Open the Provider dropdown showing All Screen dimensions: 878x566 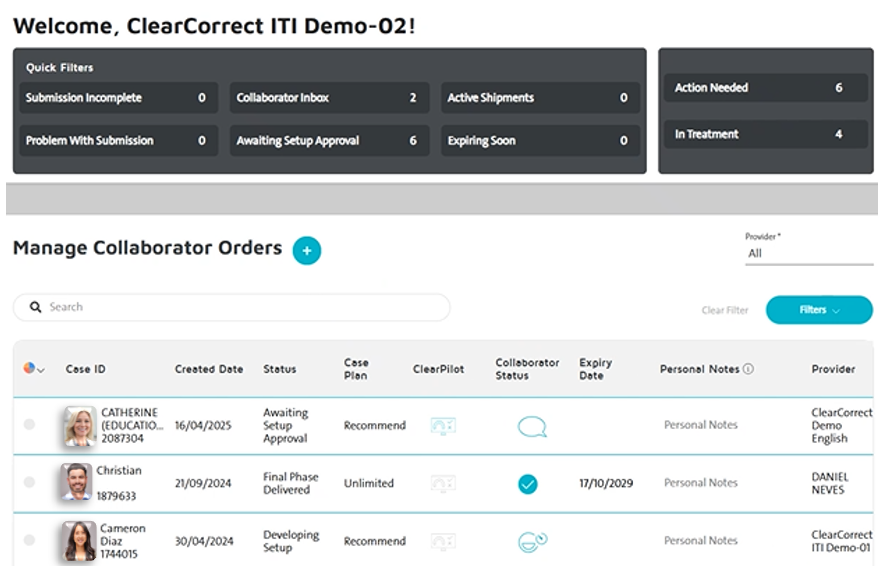point(809,253)
